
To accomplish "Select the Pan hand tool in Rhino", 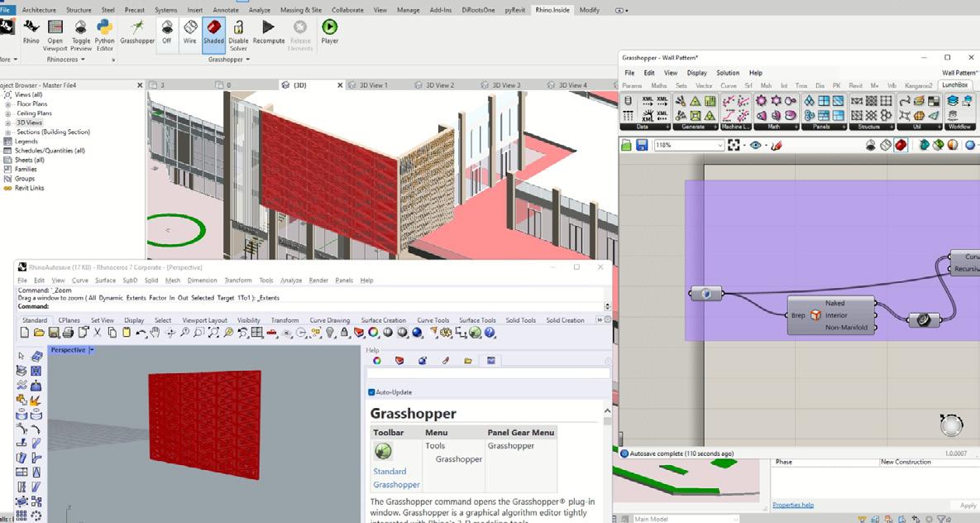I will (155, 333).
